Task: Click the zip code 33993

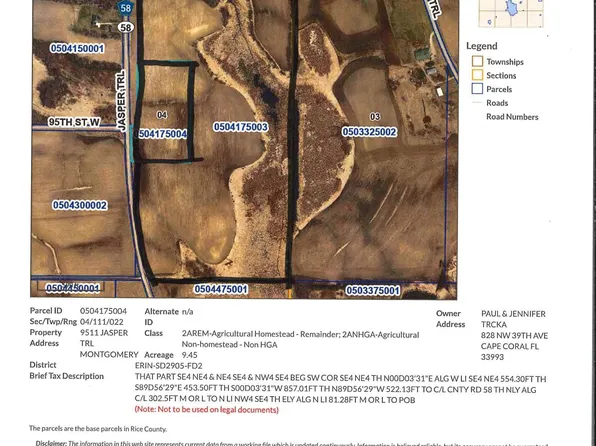Action: [x=492, y=357]
